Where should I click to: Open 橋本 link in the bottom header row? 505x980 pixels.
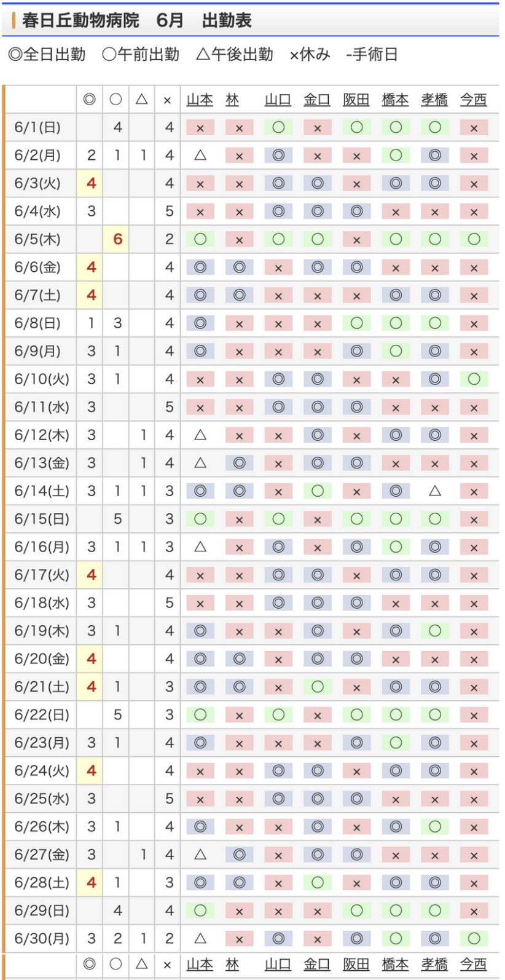pos(395,964)
